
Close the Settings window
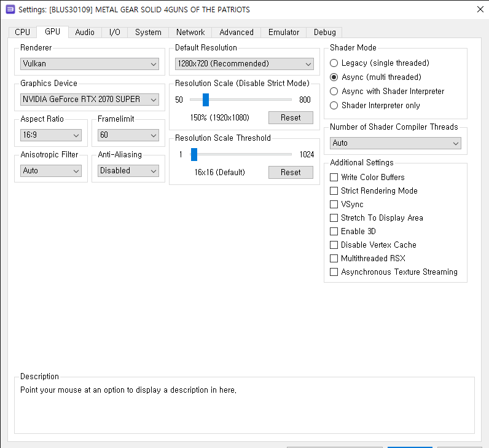[480, 9]
